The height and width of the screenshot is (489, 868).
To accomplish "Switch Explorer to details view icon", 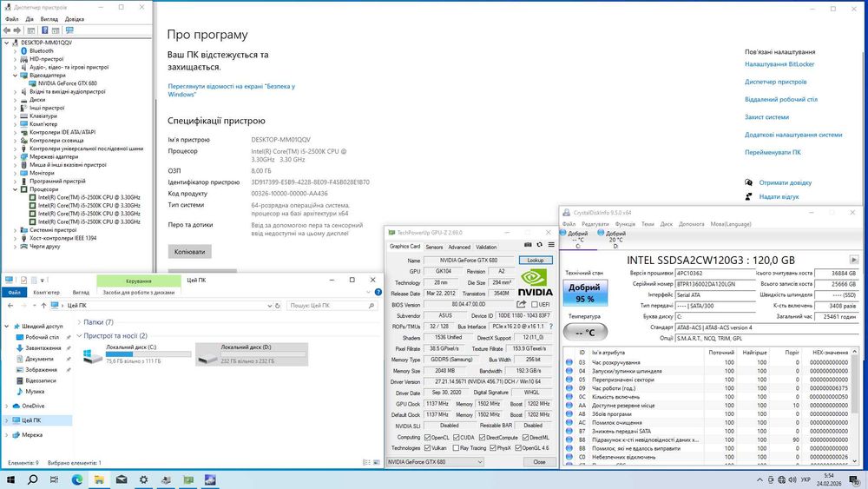I will [366, 462].
